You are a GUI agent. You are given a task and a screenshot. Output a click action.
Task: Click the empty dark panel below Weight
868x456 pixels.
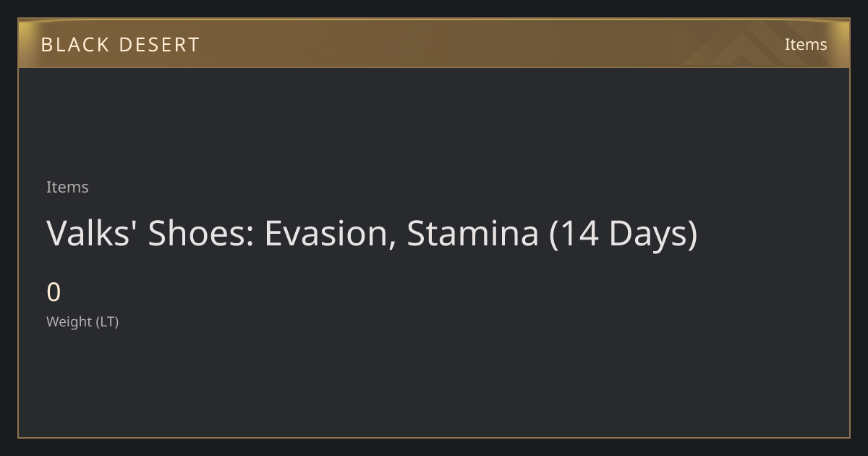[434, 384]
